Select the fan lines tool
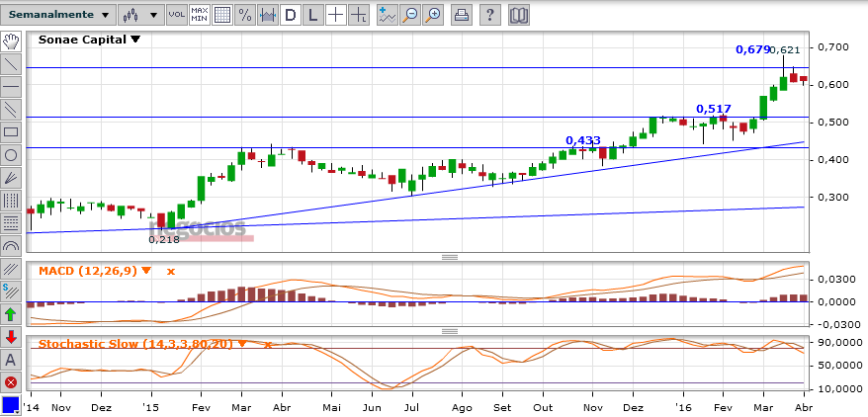Viewport: 868px width, 417px height. point(11,178)
